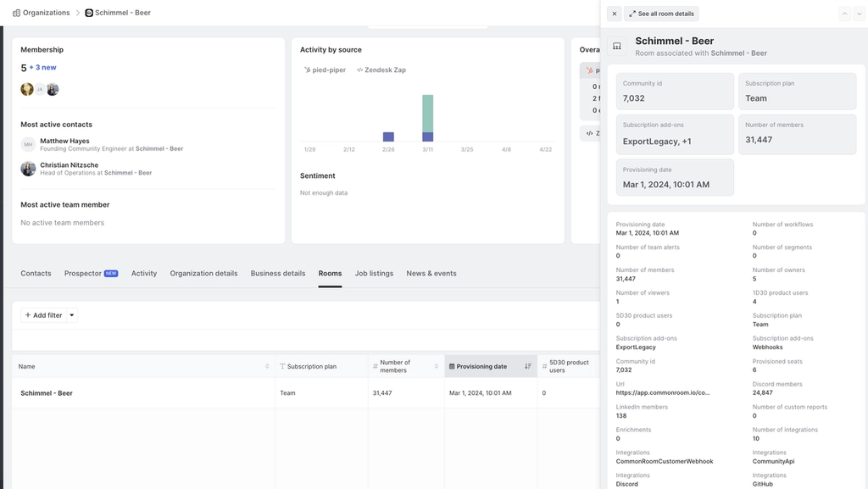Open the Organization details tab
The image size is (868, 489).
click(203, 273)
